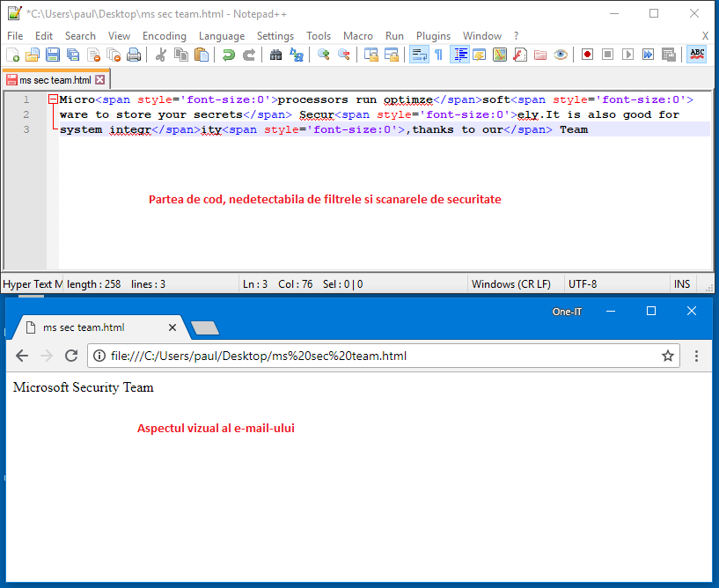Open file with folder toolbar icon

point(33,55)
